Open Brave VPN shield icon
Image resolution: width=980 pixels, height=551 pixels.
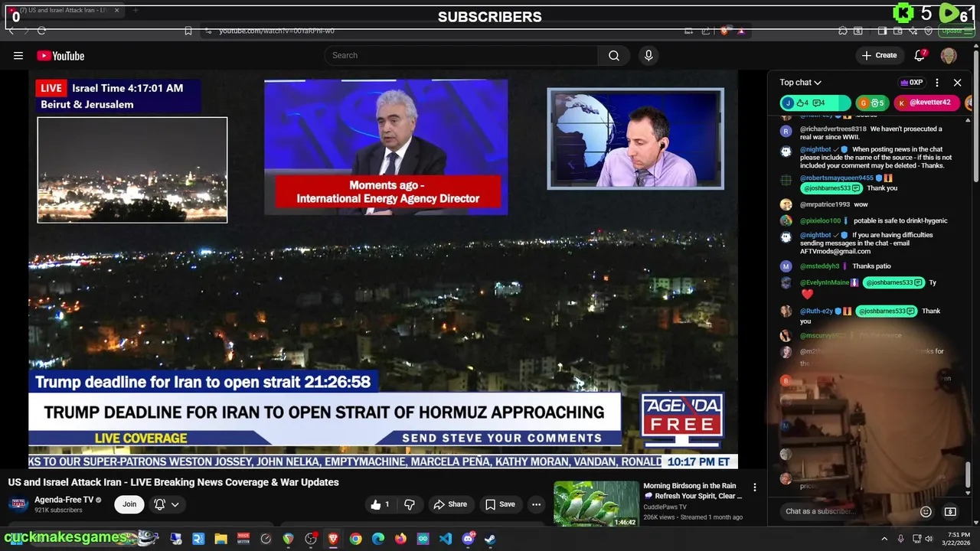[929, 31]
